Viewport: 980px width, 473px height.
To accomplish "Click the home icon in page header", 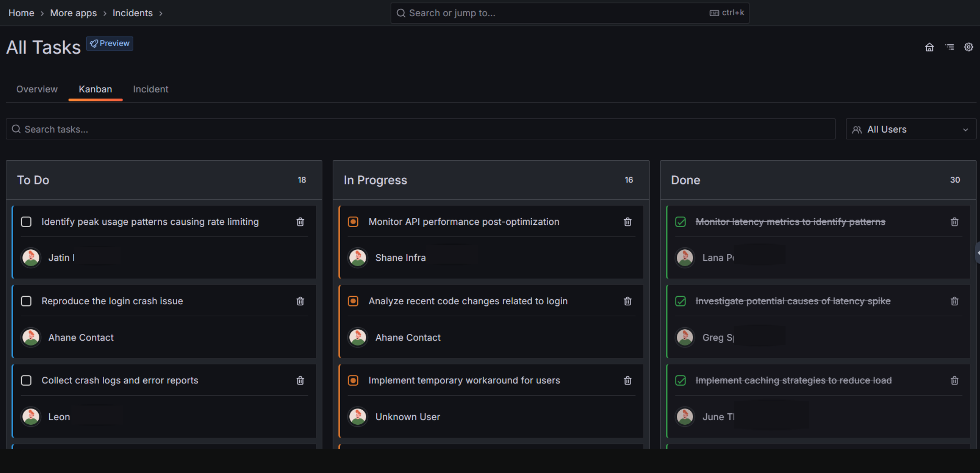I will pos(929,47).
